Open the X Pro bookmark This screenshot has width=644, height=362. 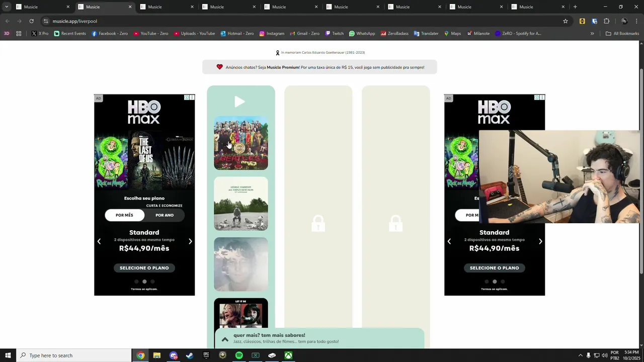click(x=40, y=34)
